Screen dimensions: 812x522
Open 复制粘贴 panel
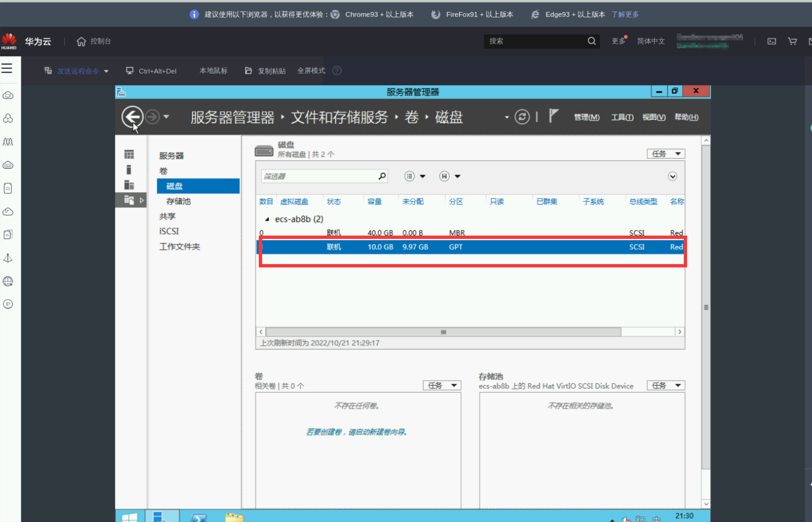tap(265, 71)
